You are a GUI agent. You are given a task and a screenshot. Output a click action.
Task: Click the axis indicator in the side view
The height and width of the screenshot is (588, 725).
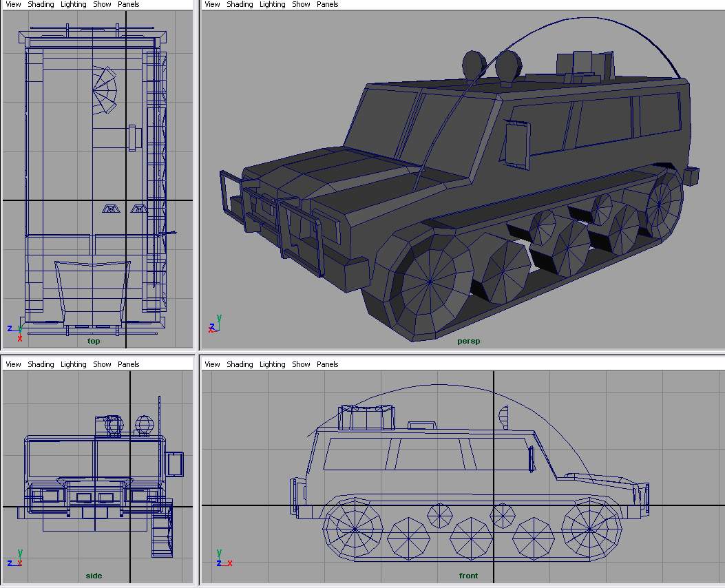pos(14,558)
